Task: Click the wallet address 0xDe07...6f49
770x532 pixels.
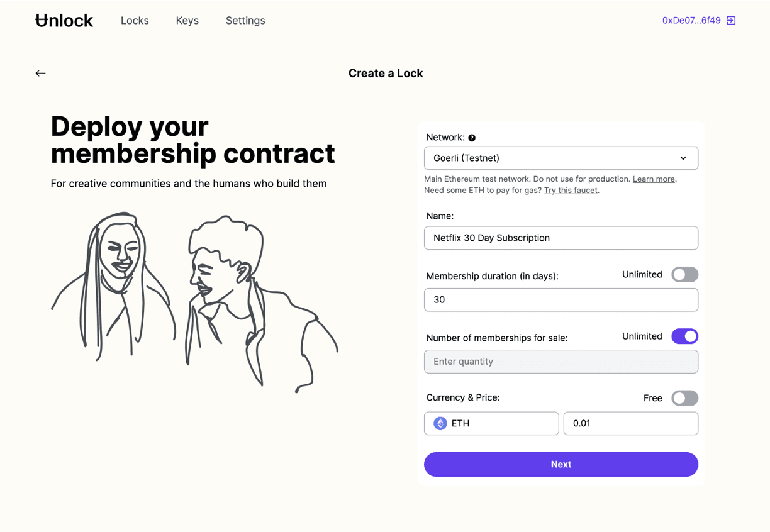Action: coord(691,21)
